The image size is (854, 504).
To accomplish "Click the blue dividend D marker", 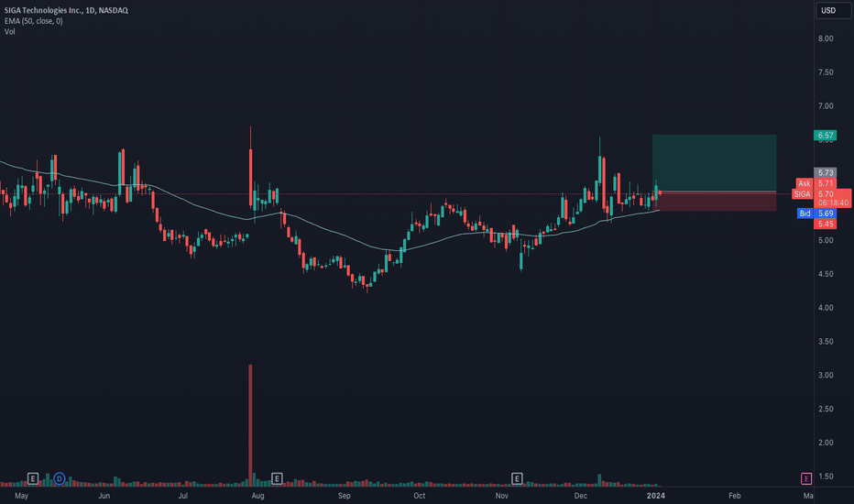I will pyautogui.click(x=60, y=479).
